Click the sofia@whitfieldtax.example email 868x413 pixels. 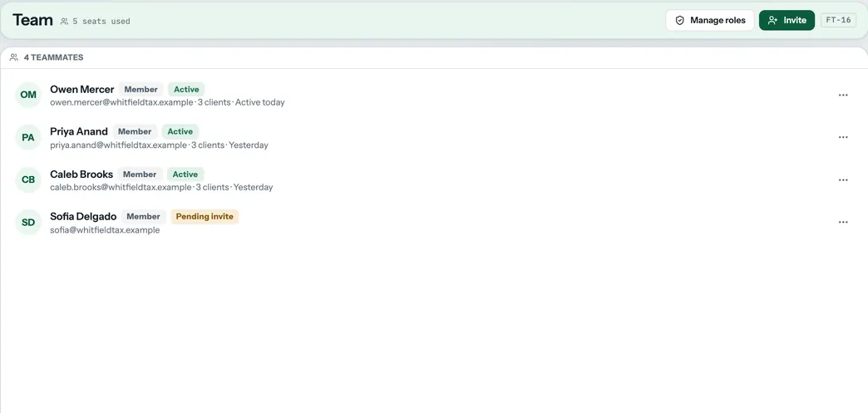pyautogui.click(x=105, y=229)
